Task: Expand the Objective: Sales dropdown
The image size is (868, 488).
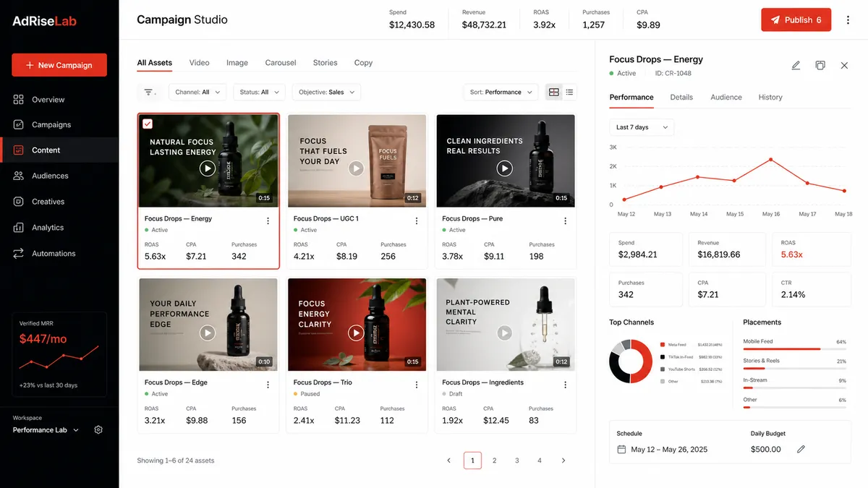Action: click(326, 93)
